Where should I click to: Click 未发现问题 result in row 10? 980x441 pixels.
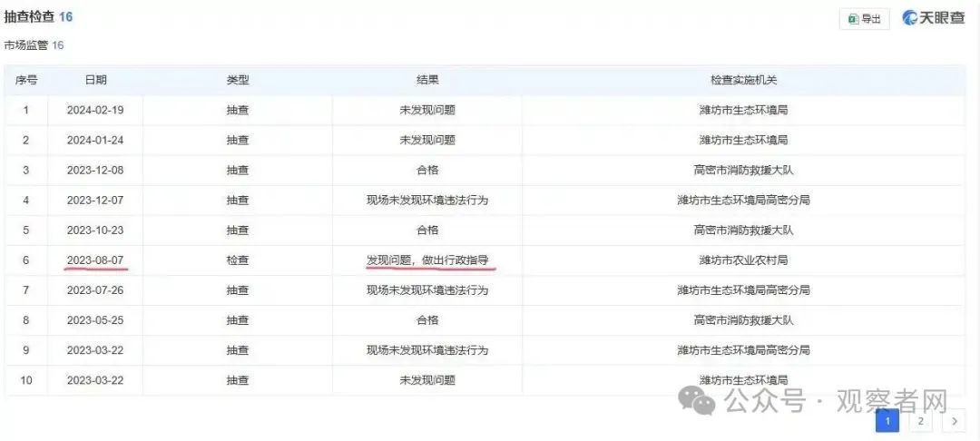click(427, 380)
